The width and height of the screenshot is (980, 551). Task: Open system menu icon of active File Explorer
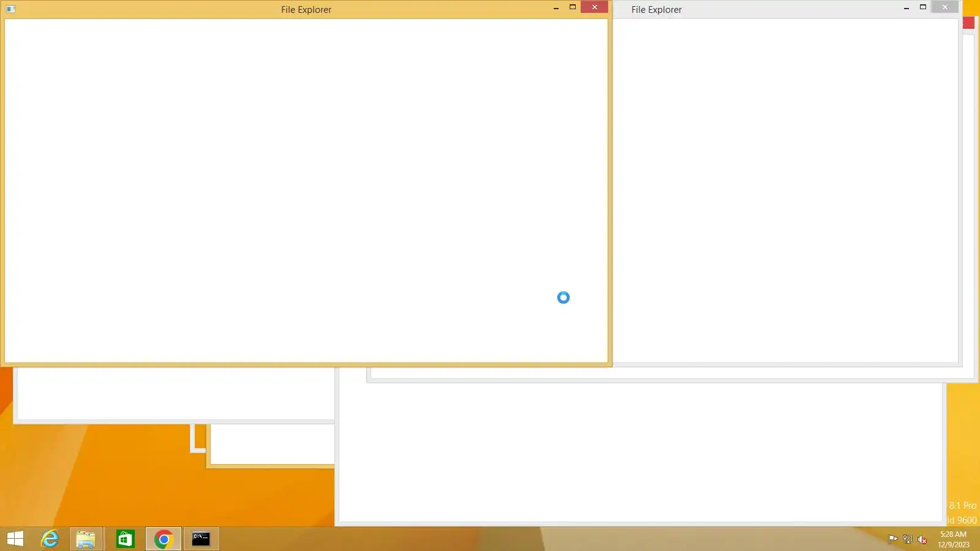click(10, 9)
